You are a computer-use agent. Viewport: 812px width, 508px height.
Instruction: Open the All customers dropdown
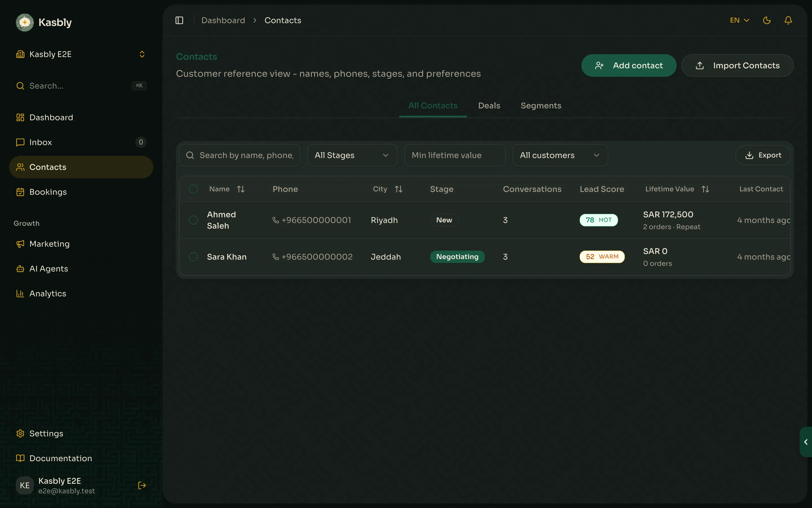pos(560,155)
